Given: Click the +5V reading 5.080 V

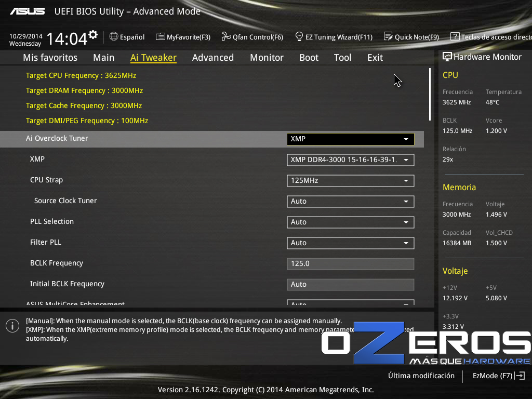Looking at the screenshot, I should [496, 298].
